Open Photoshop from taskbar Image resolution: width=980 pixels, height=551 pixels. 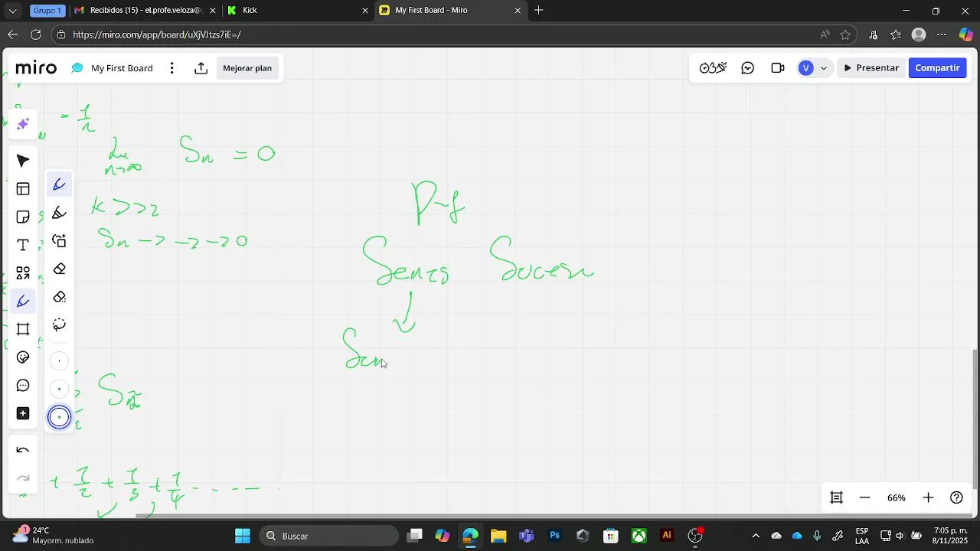coord(554,536)
